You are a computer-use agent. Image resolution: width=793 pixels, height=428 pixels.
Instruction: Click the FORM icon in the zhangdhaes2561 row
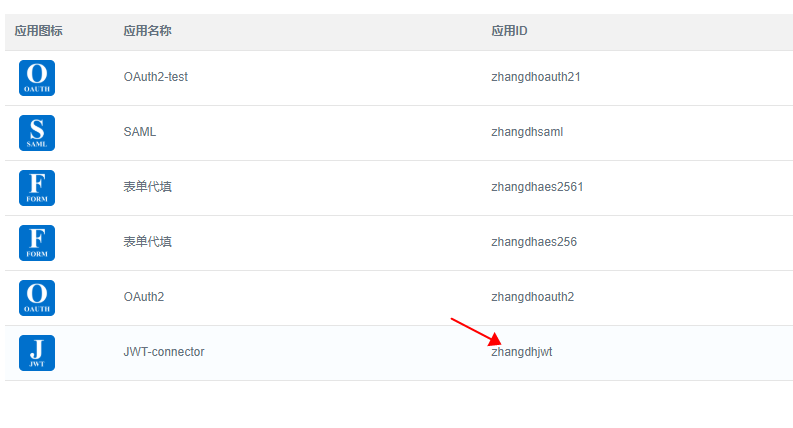[x=37, y=188]
